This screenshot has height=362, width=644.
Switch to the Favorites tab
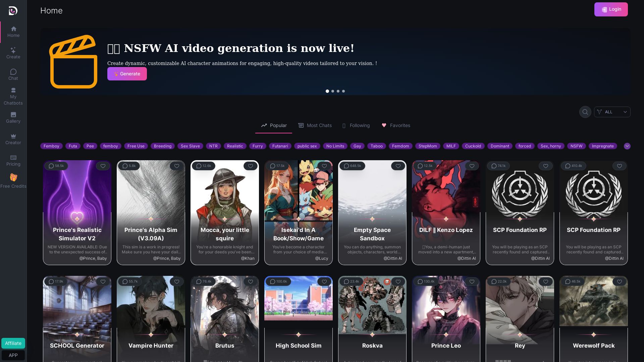(396, 125)
